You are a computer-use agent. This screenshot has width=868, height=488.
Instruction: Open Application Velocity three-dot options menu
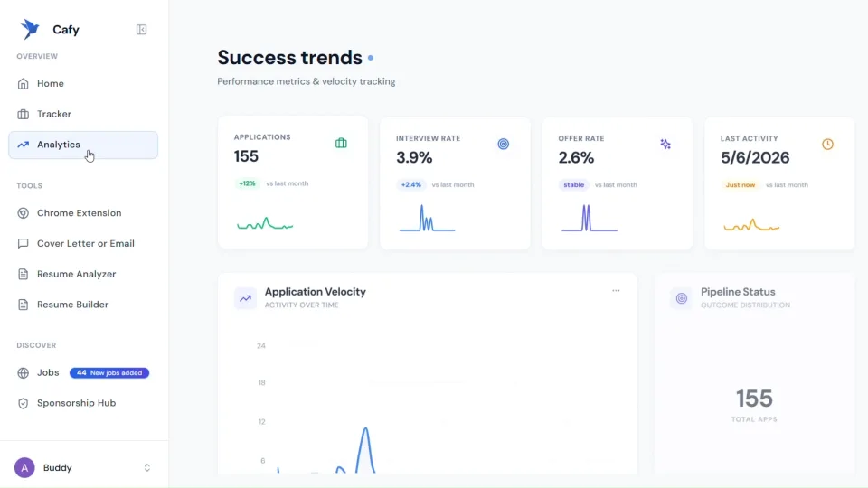tap(616, 290)
